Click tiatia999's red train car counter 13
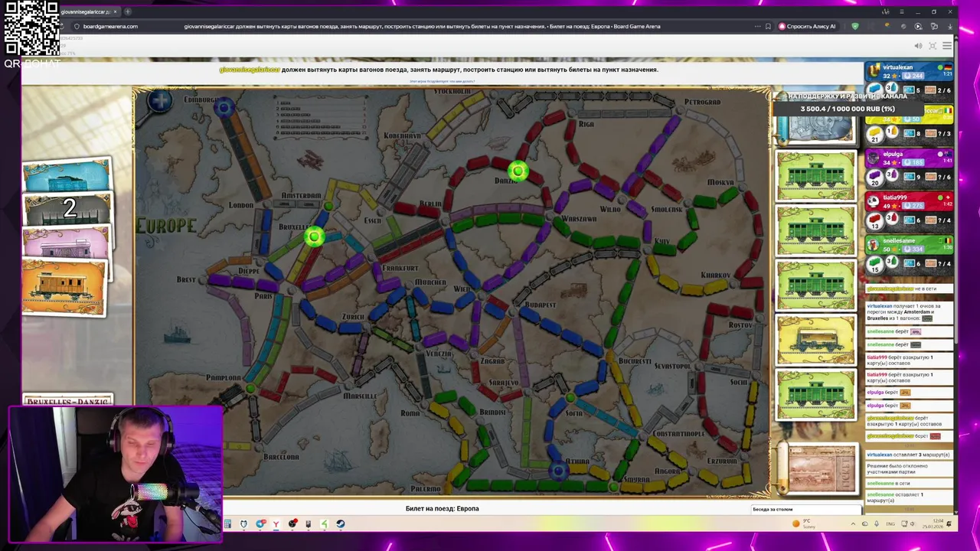This screenshot has height=551, width=980. (874, 220)
